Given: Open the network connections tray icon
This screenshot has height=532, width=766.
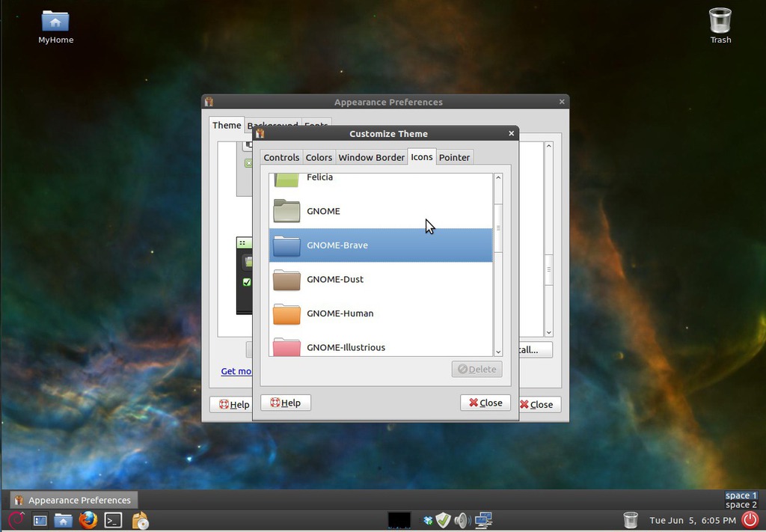Looking at the screenshot, I should pyautogui.click(x=484, y=520).
